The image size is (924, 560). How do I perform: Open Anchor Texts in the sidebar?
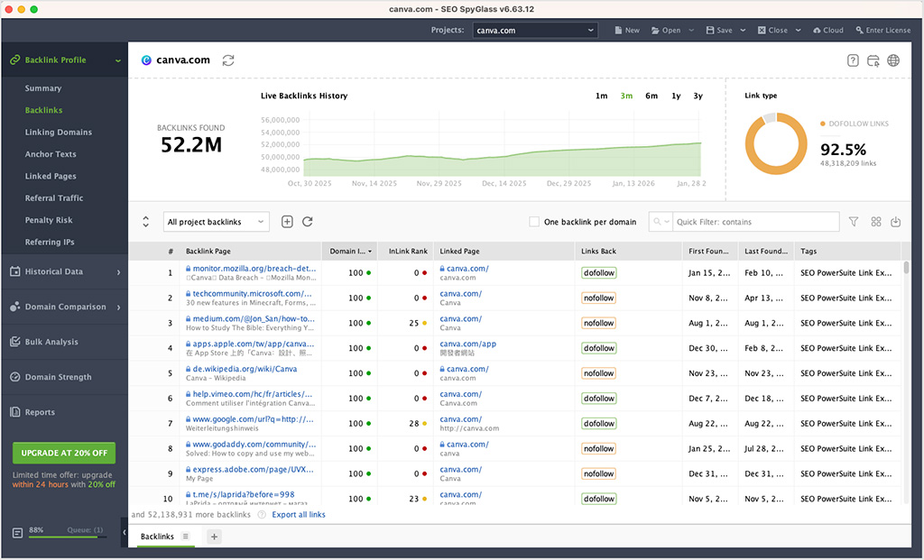[51, 153]
